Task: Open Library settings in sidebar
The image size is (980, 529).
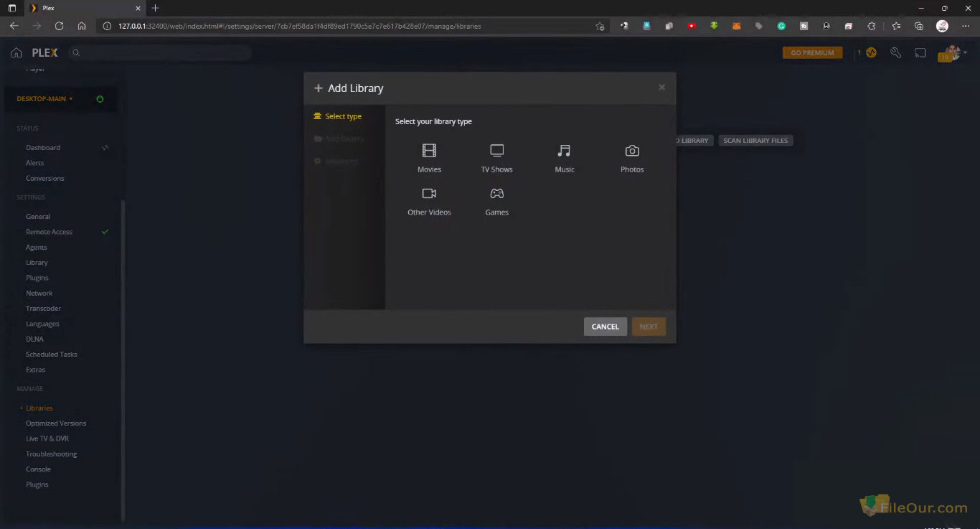Action: 37,263
